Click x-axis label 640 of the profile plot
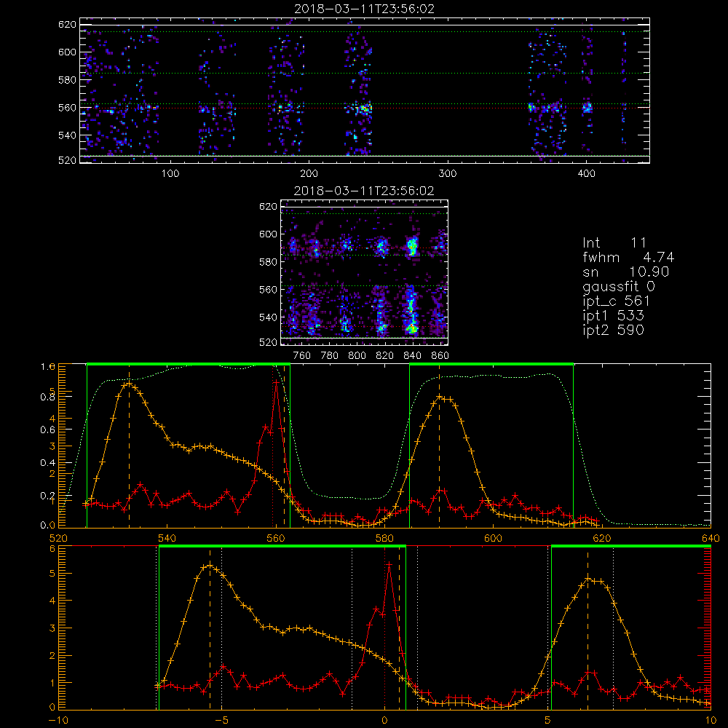728x728 pixels. coord(711,539)
